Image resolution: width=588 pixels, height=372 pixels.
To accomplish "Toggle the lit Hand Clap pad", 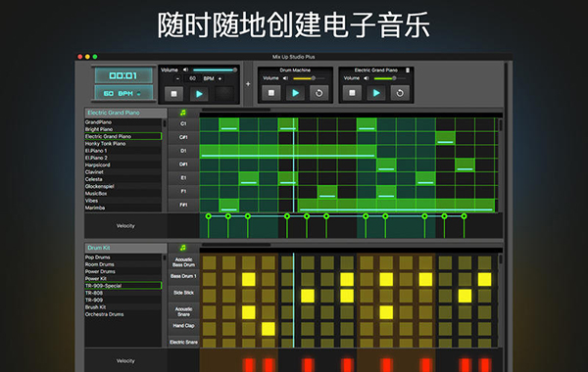I will click(x=269, y=329).
